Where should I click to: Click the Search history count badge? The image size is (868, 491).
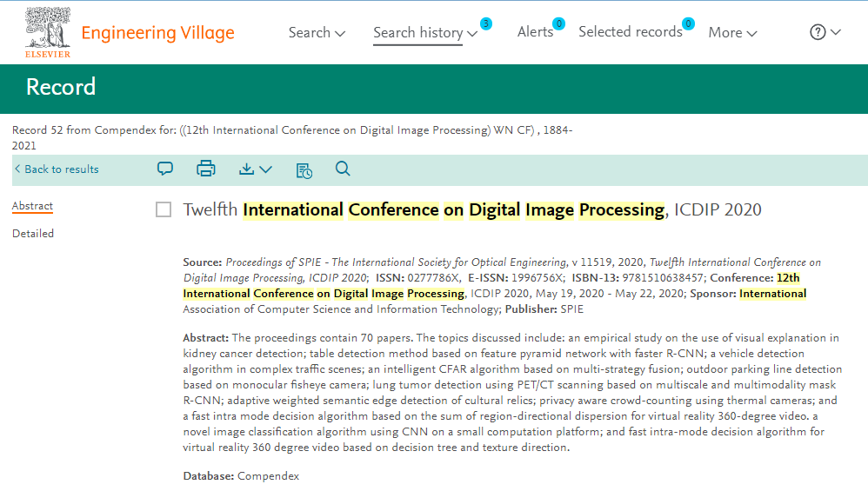pyautogui.click(x=486, y=23)
